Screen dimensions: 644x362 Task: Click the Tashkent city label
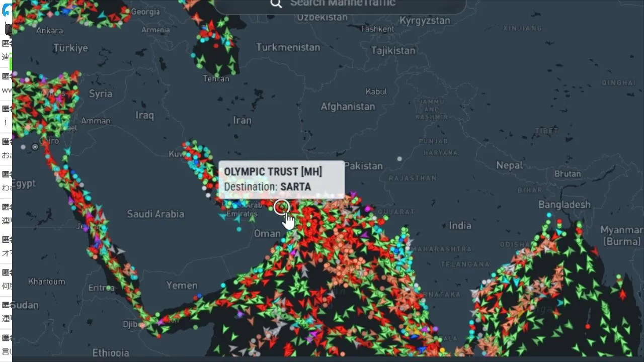pyautogui.click(x=377, y=29)
